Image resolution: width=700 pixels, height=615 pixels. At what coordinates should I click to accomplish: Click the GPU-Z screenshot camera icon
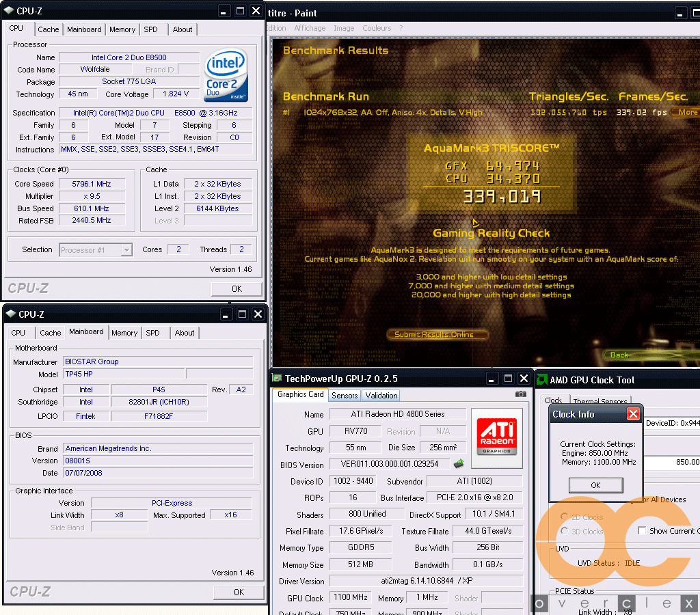[x=520, y=394]
